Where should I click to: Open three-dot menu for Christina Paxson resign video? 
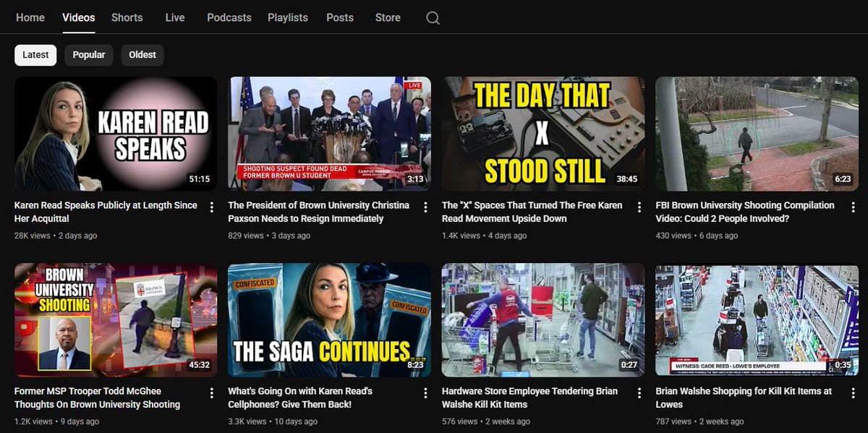click(x=425, y=207)
